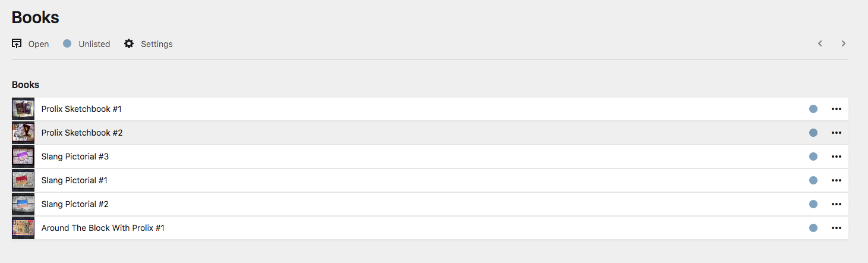This screenshot has height=263, width=868.
Task: Toggle visibility dot for Slang Pictorial #3
Action: coord(813,156)
